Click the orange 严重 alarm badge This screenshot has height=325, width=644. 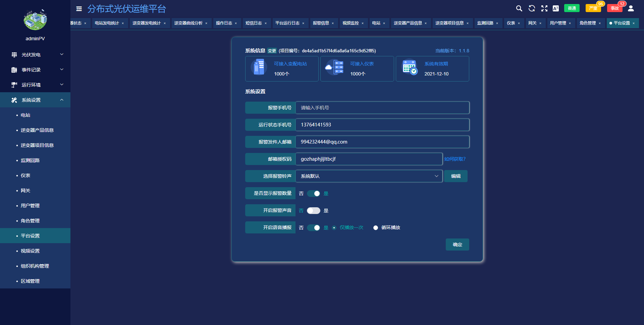click(x=593, y=8)
